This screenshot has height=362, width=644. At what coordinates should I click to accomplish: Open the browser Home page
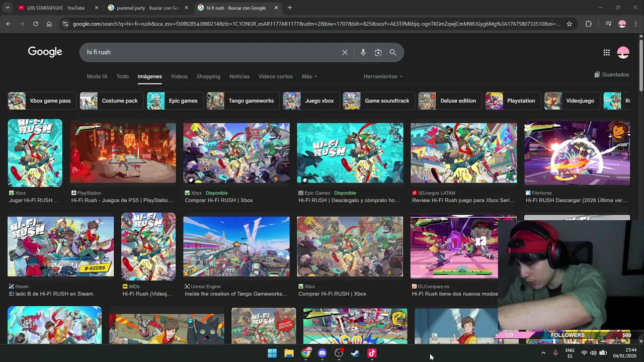[x=49, y=24]
